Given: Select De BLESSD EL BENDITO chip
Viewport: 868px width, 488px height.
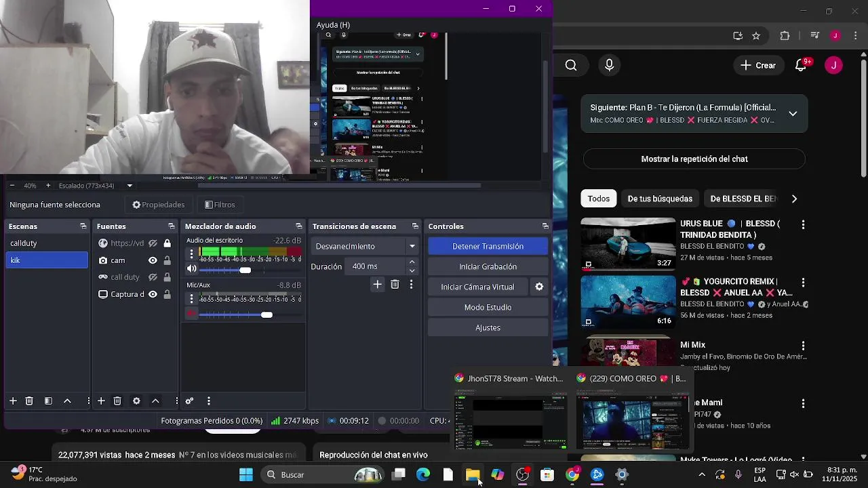Looking at the screenshot, I should pos(743,199).
